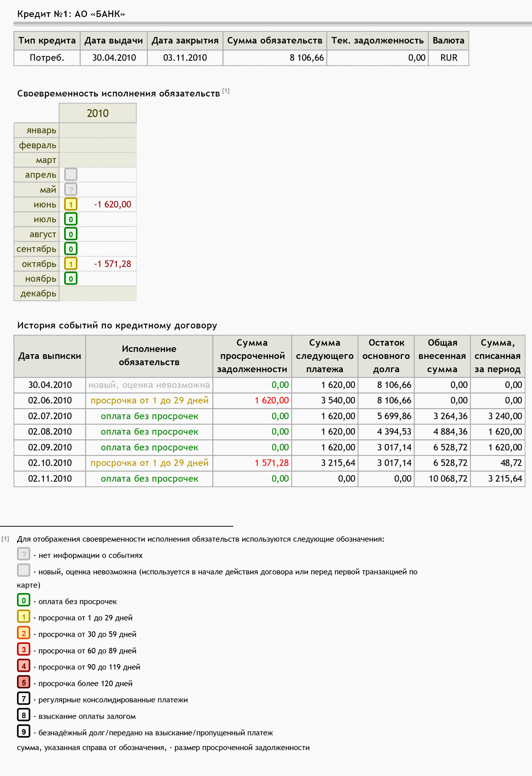532x776 pixels.
Task: Click legend 4 icon просрочка 90-119 дней
Action: pos(24,666)
